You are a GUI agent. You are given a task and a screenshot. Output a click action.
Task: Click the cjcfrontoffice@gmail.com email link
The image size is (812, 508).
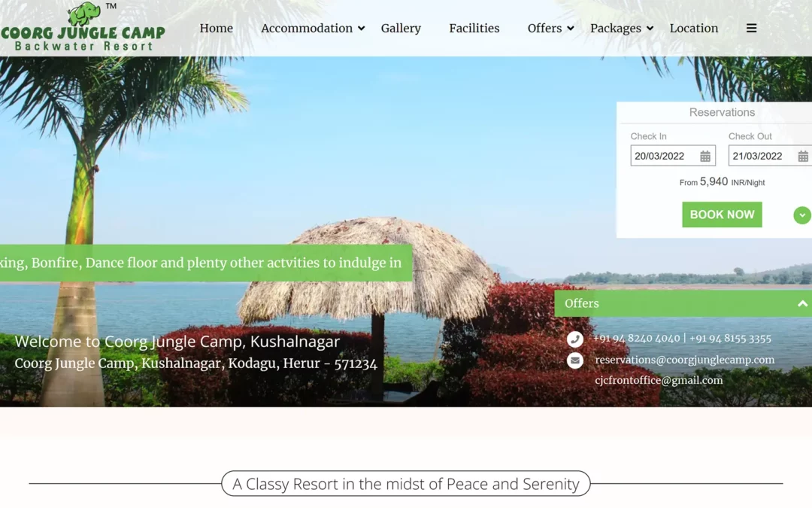coord(659,380)
